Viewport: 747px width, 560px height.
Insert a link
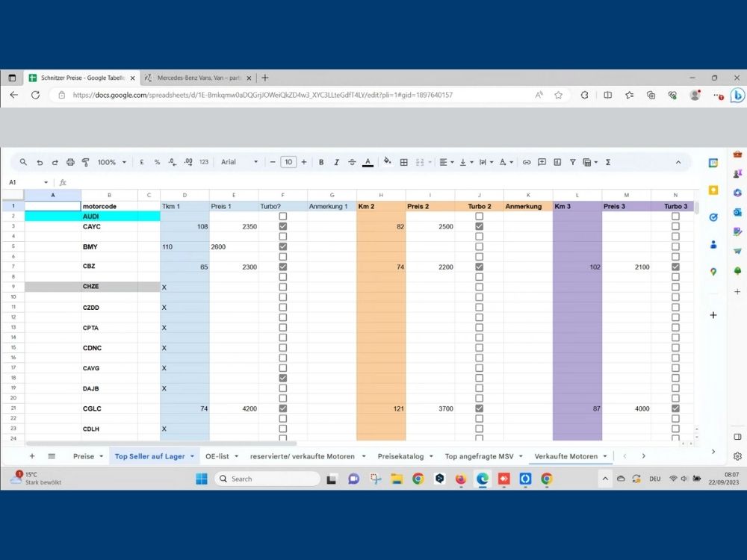tap(527, 162)
